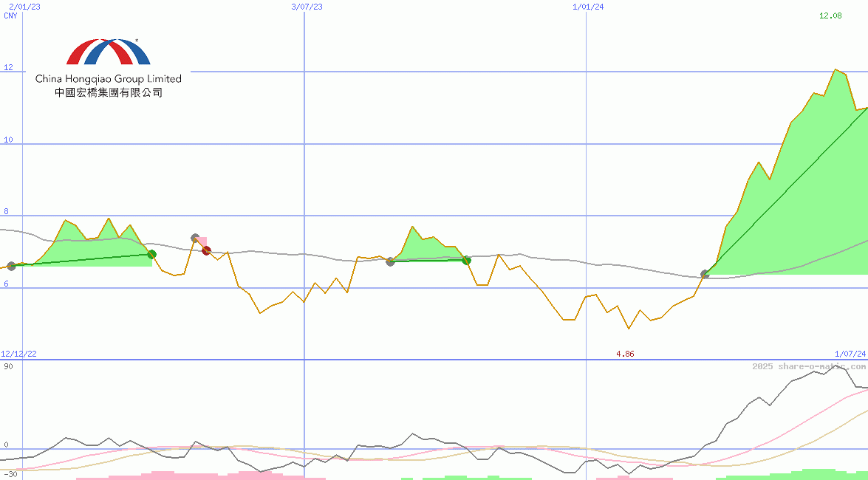Click the green exit dot mid-chart
Image resolution: width=868 pixels, height=480 pixels.
pos(466,260)
